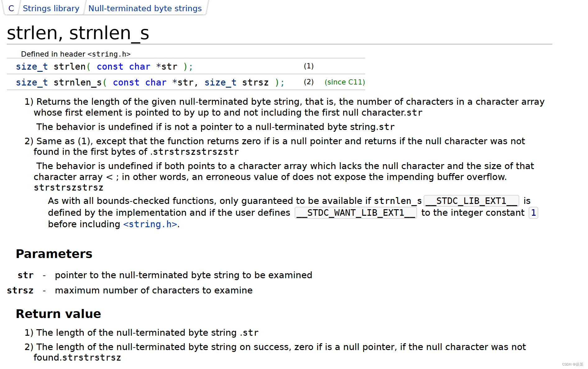Image resolution: width=588 pixels, height=369 pixels.
Task: Click the __STDC_LIB_EXT1__ macro box
Action: [471, 201]
